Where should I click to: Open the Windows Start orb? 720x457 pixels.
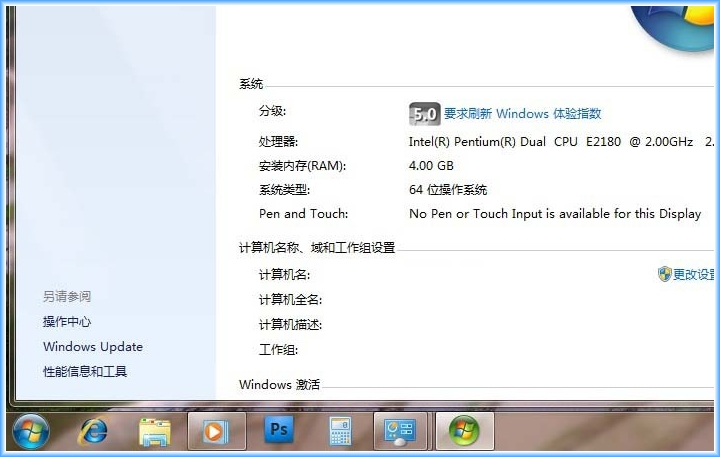(x=31, y=431)
